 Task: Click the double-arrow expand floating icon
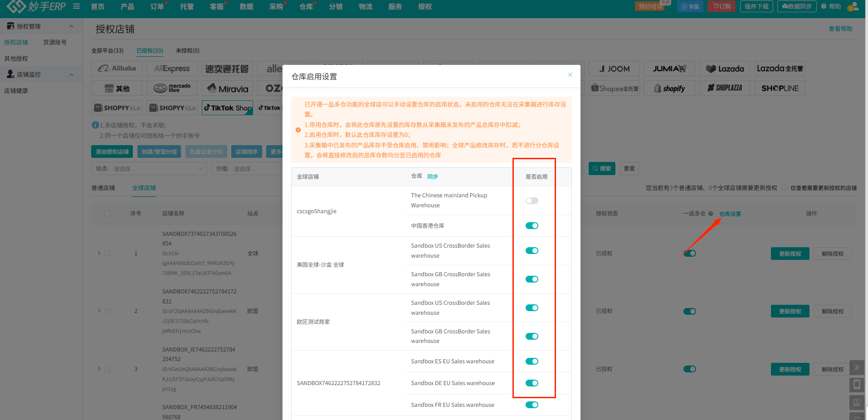[x=857, y=367]
